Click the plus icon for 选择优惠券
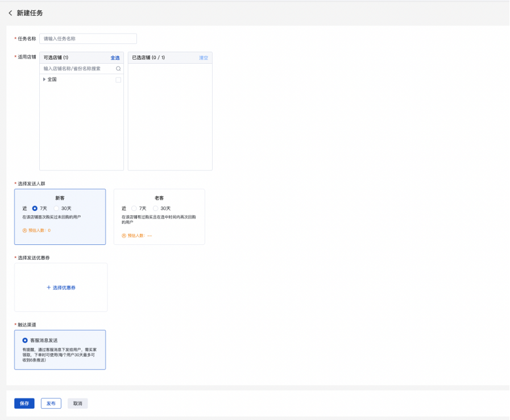The image size is (510, 420). click(49, 288)
